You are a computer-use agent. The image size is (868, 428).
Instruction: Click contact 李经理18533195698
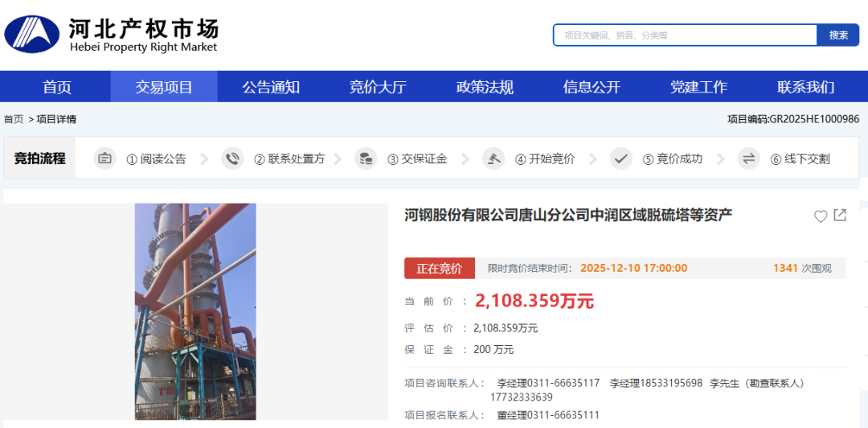656,383
